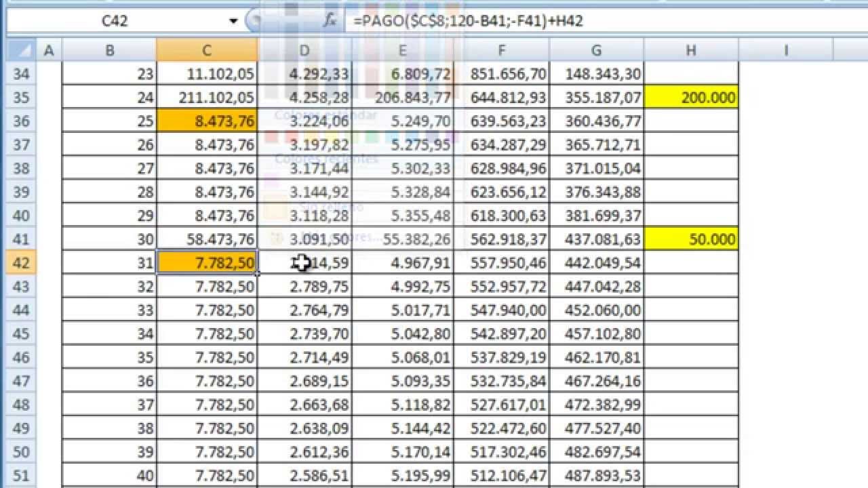The image size is (868, 488).
Task: Click yellow cell containing 200.000
Action: pyautogui.click(x=691, y=97)
